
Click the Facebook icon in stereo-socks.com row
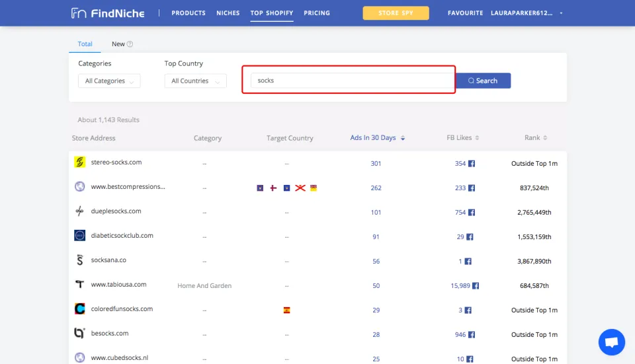(472, 164)
